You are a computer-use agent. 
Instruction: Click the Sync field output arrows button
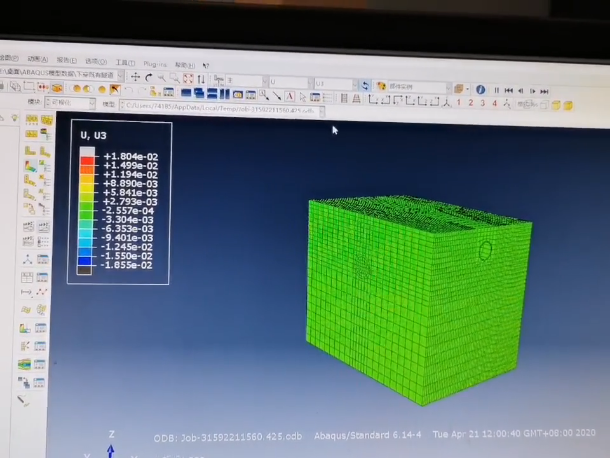click(x=365, y=85)
